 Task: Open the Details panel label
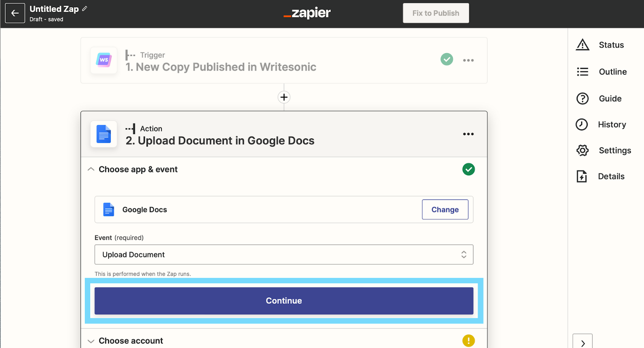(x=611, y=176)
